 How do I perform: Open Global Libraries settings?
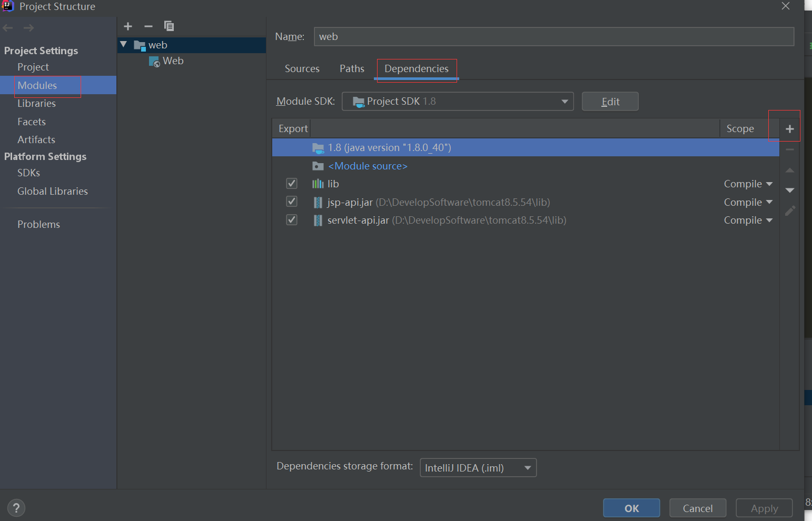[53, 192]
